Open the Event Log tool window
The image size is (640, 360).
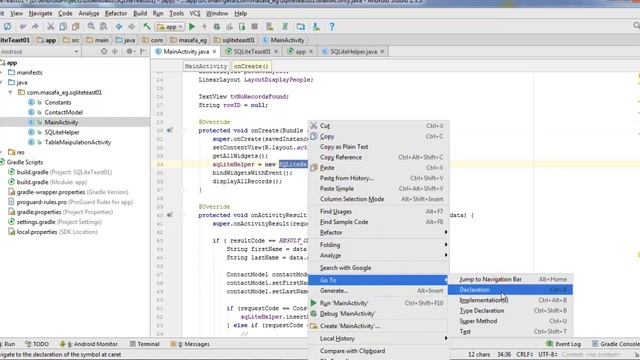[x=563, y=344]
